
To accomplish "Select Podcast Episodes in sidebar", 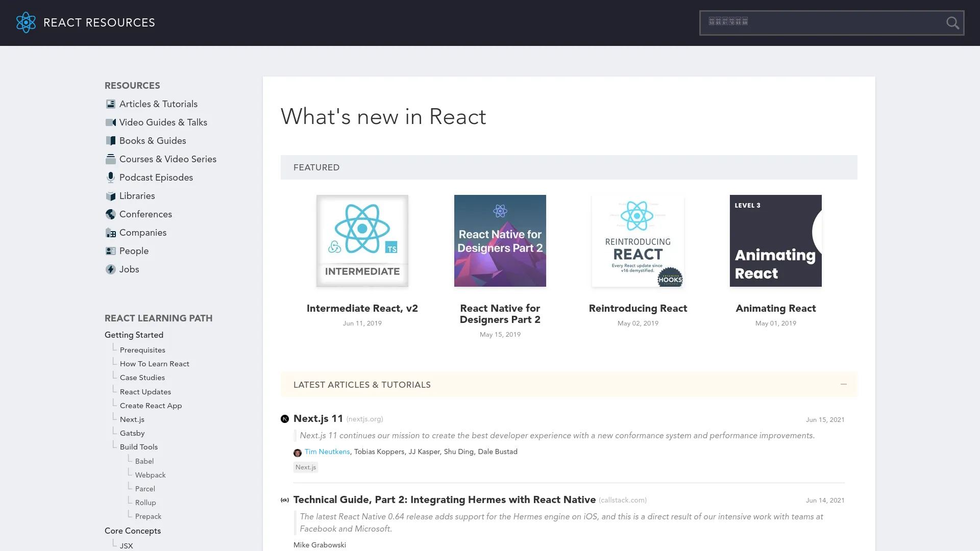I will [156, 178].
